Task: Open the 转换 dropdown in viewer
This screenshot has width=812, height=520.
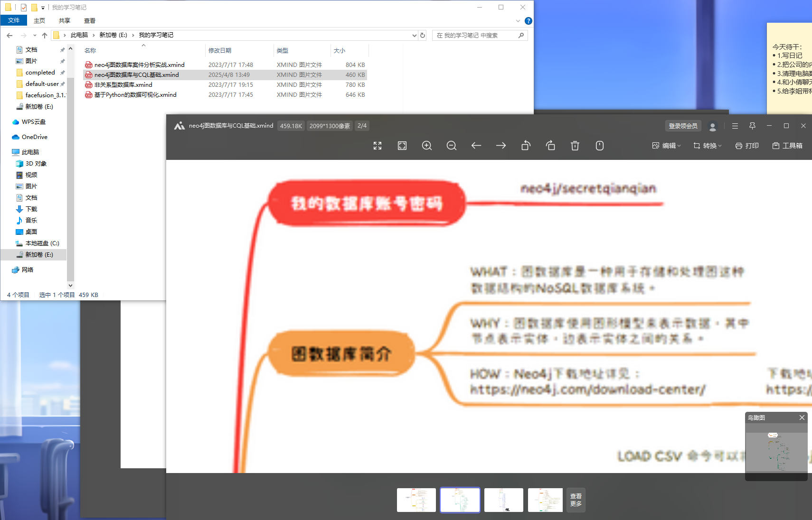Action: (x=708, y=146)
